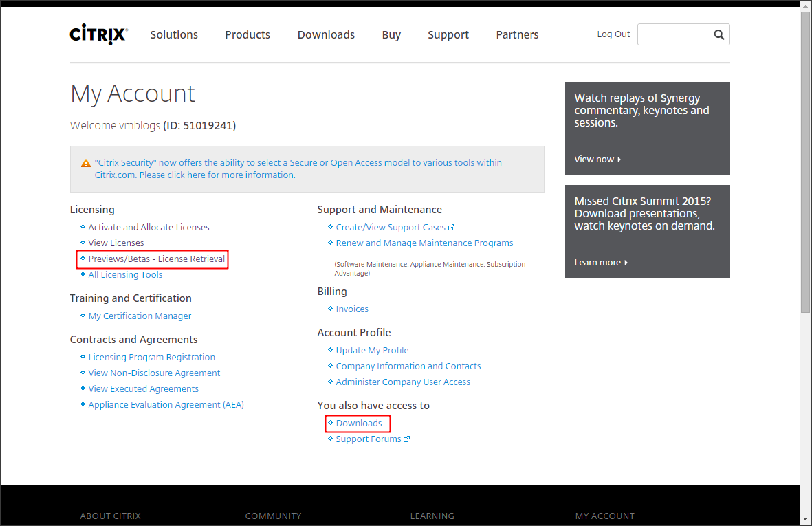Click external link icon beside Create/View Support Cases
Screen dimensions: 812x526
point(452,228)
